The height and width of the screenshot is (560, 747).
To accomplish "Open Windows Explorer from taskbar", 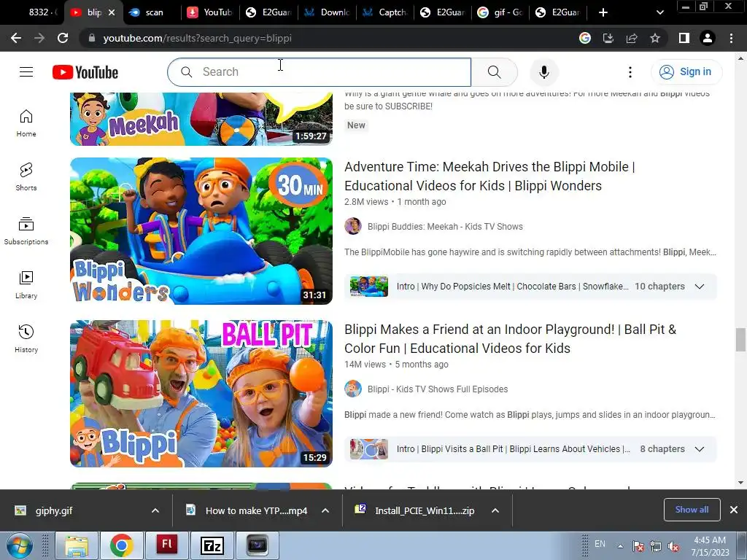I will 76,545.
